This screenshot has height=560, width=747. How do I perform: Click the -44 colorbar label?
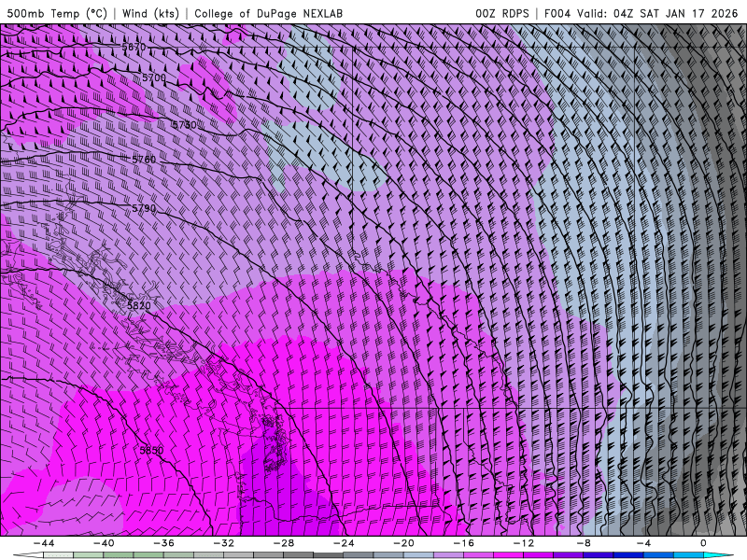click(44, 543)
